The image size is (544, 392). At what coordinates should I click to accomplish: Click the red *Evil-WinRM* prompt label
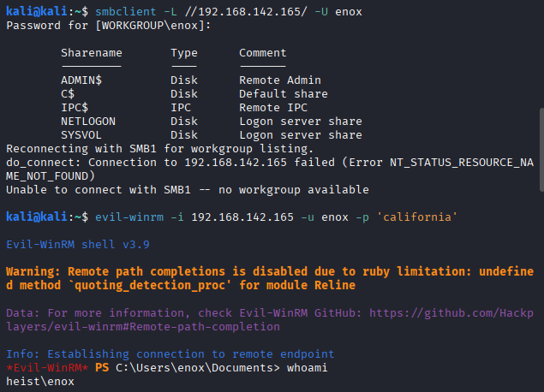click(44, 368)
